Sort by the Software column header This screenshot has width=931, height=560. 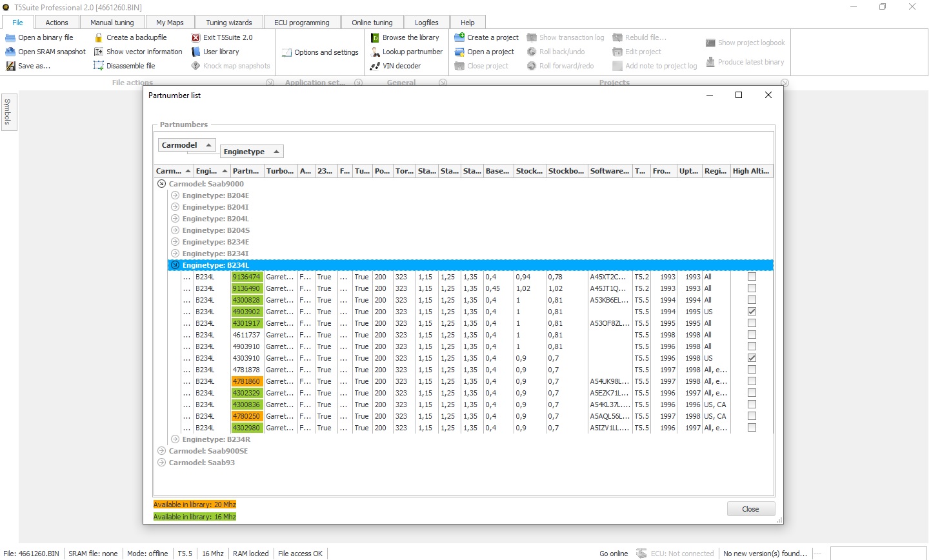pyautogui.click(x=610, y=171)
